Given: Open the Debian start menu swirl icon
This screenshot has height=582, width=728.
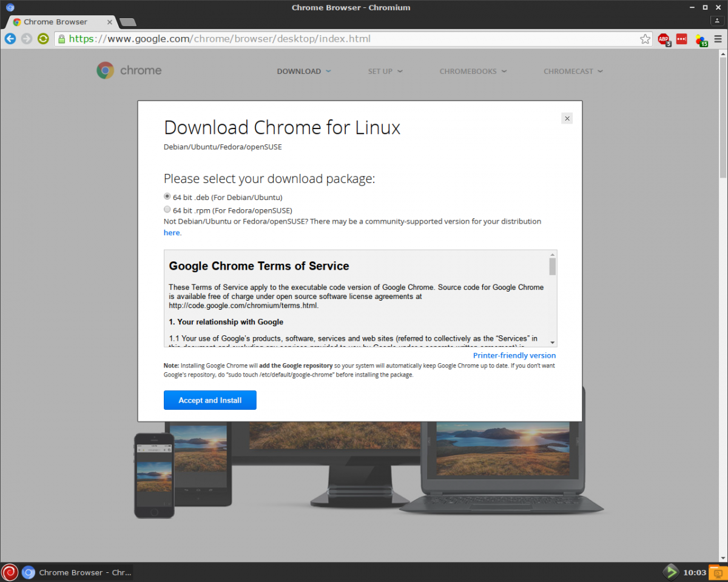Looking at the screenshot, I should [10, 572].
